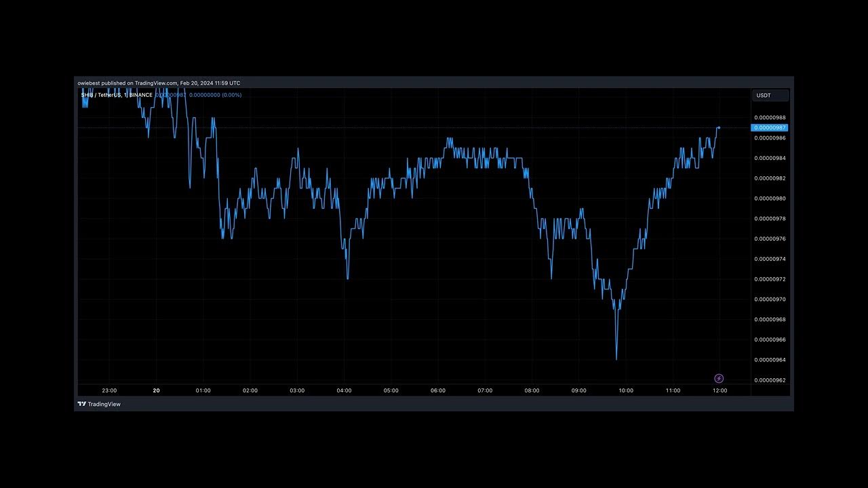Click the 0.00000964 price axis label

coord(770,359)
